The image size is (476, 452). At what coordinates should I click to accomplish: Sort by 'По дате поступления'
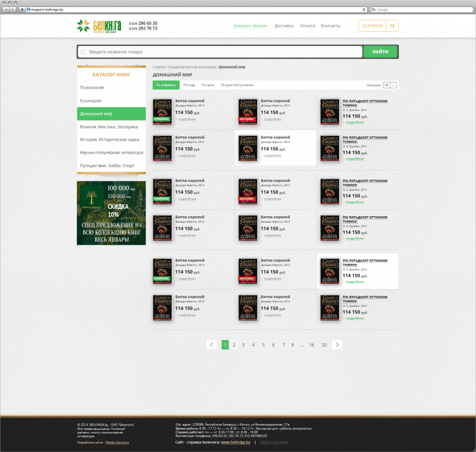click(x=237, y=85)
